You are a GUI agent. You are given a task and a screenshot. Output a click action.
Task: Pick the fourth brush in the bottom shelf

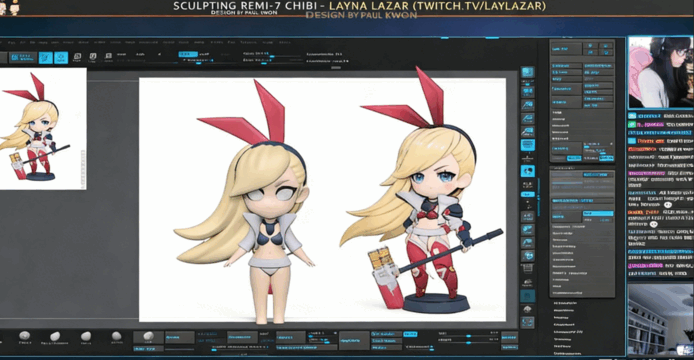point(116,337)
